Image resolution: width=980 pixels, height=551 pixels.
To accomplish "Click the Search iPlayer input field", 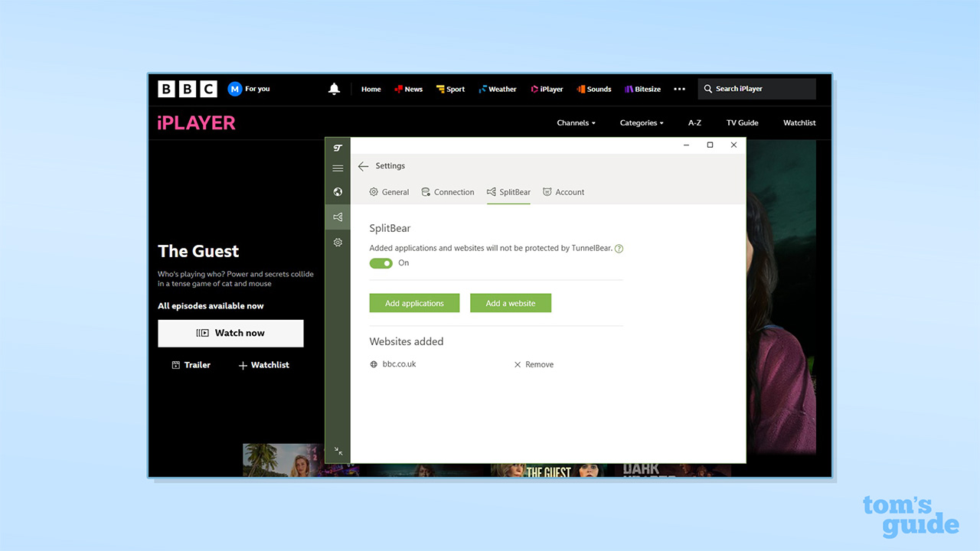I will tap(756, 89).
